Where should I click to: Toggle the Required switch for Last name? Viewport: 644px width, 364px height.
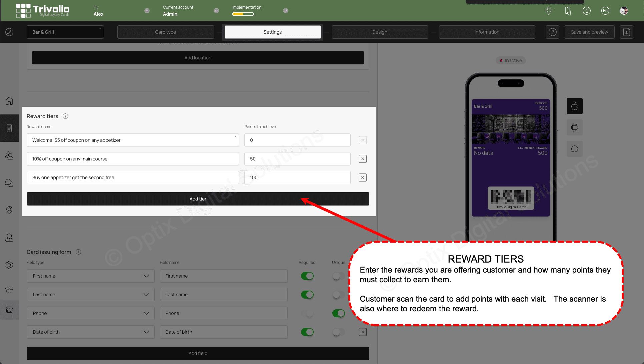(307, 295)
